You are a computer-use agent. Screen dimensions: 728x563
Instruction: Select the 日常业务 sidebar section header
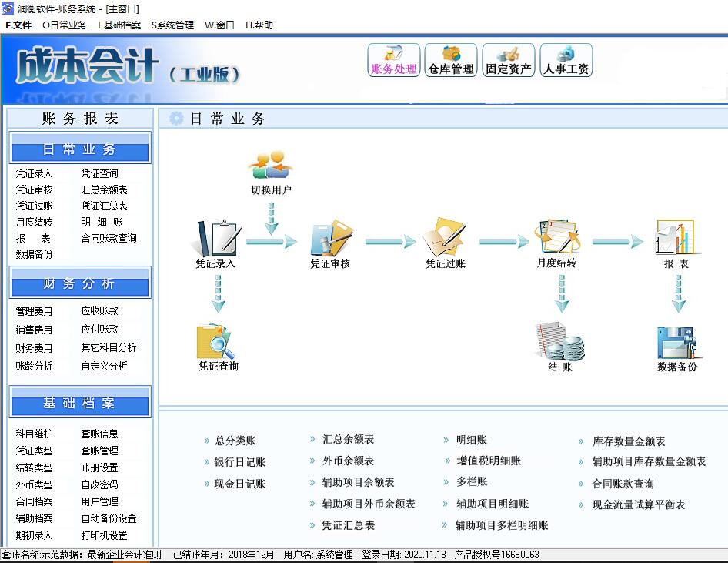tap(80, 149)
